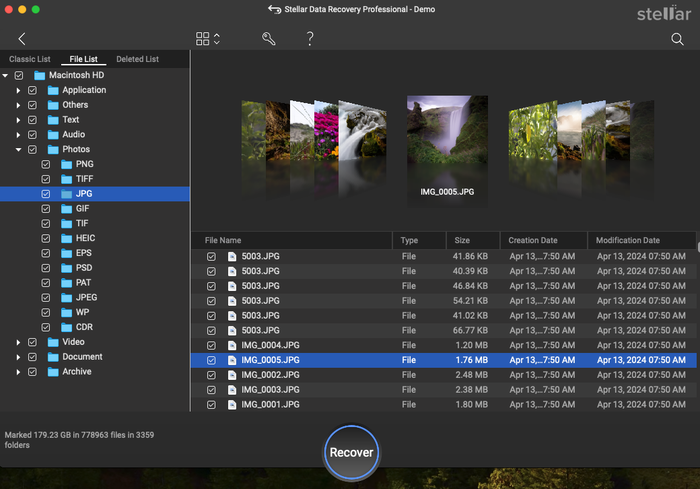Open help question mark icon
The width and height of the screenshot is (700, 489).
pos(310,39)
